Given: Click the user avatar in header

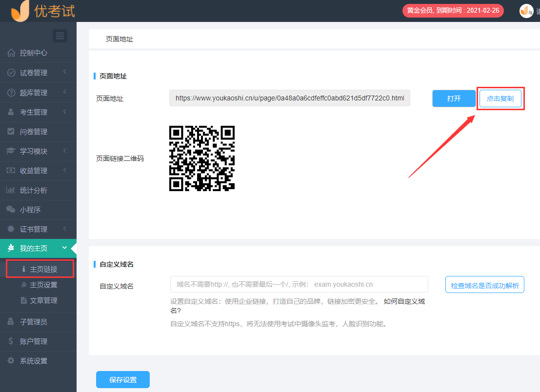Looking at the screenshot, I should 526,11.
